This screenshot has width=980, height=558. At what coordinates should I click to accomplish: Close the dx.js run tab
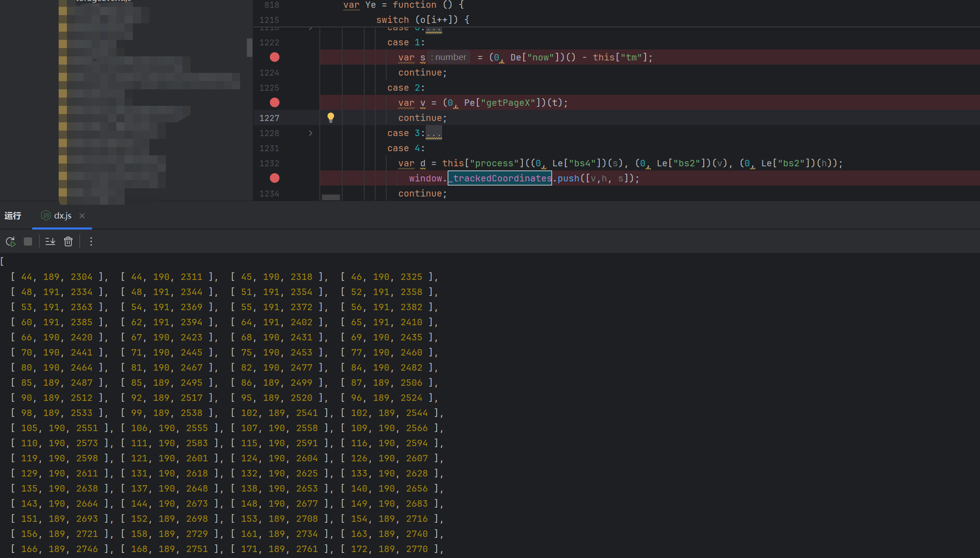[82, 216]
